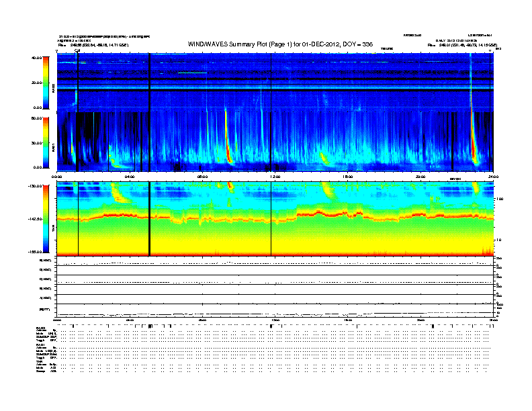Select the -142.50 tick on TNR scale

pyautogui.click(x=35, y=219)
